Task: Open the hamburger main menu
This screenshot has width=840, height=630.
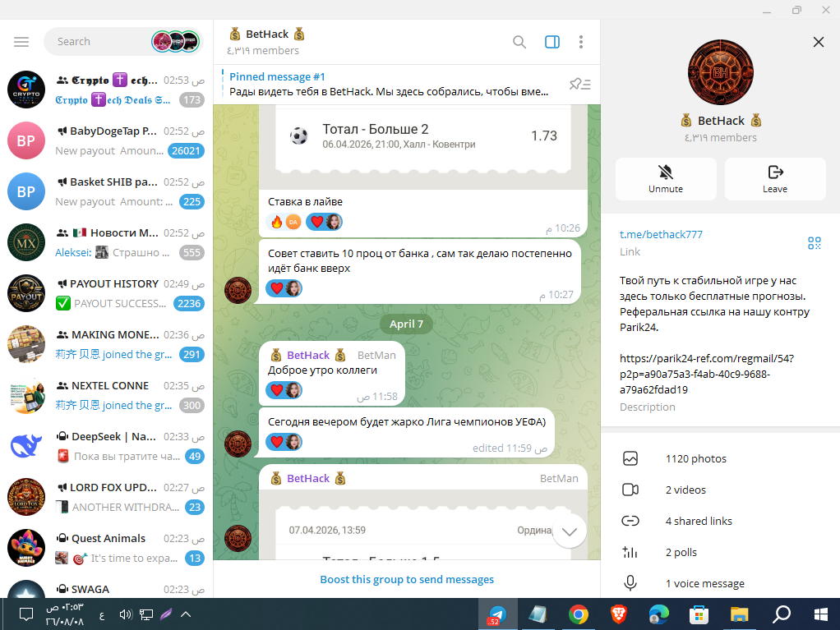Action: tap(21, 42)
